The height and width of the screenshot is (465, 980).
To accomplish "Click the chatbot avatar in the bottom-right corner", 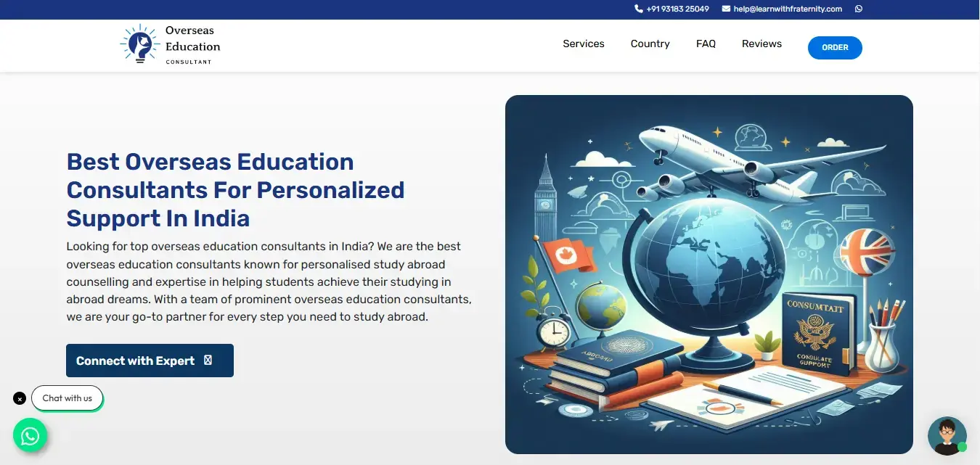I will (946, 435).
